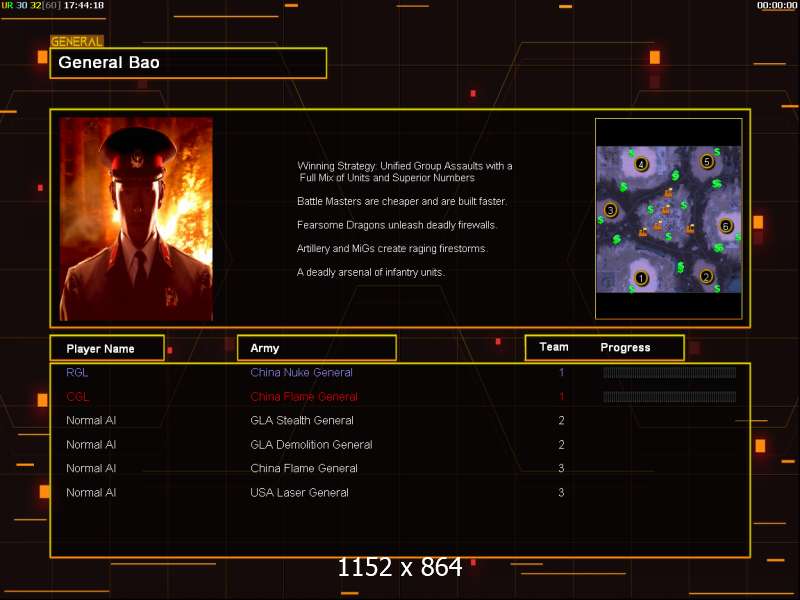
Task: Select start position 3 on the map preview
Action: 610,210
